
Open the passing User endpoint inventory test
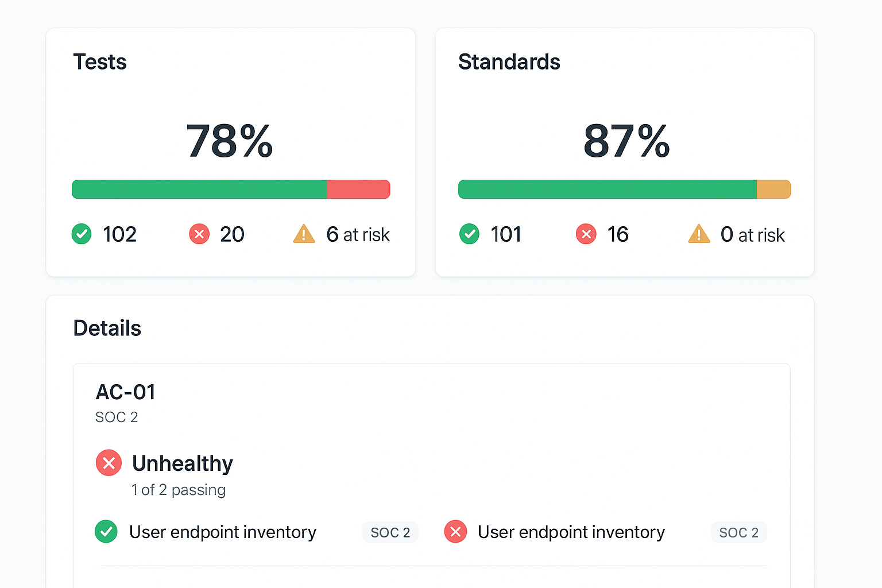[223, 532]
